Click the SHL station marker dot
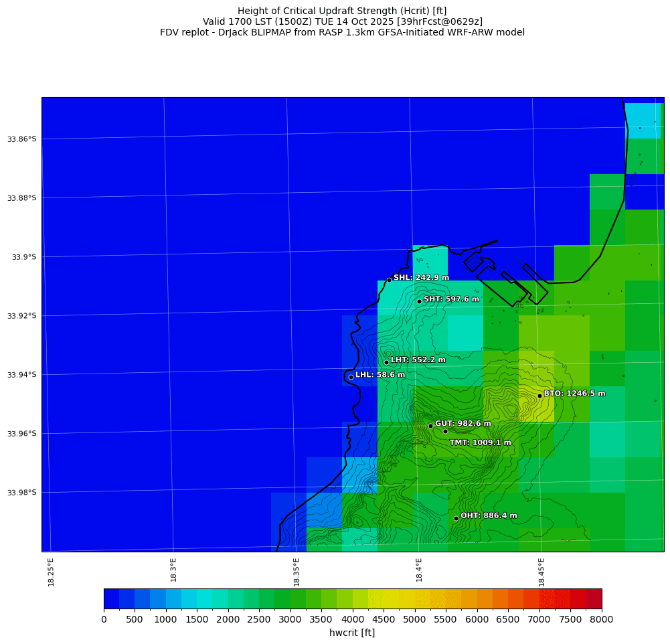 [389, 280]
